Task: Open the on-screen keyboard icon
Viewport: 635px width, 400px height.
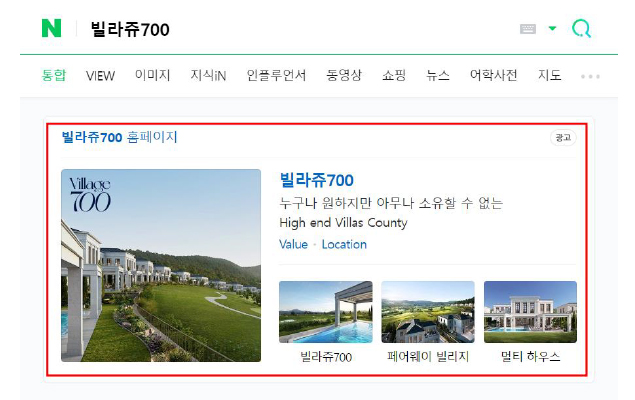Action: point(528,29)
